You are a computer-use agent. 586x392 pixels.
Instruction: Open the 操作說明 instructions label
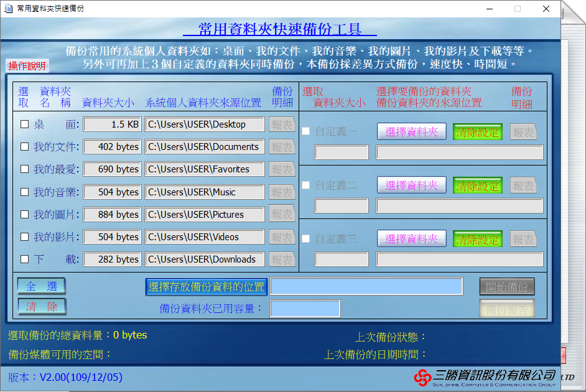(27, 66)
